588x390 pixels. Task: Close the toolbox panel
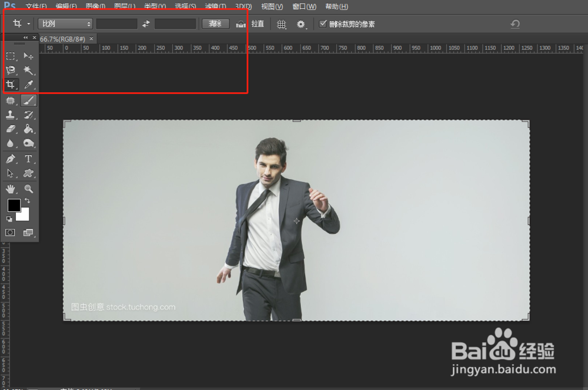tap(34, 38)
